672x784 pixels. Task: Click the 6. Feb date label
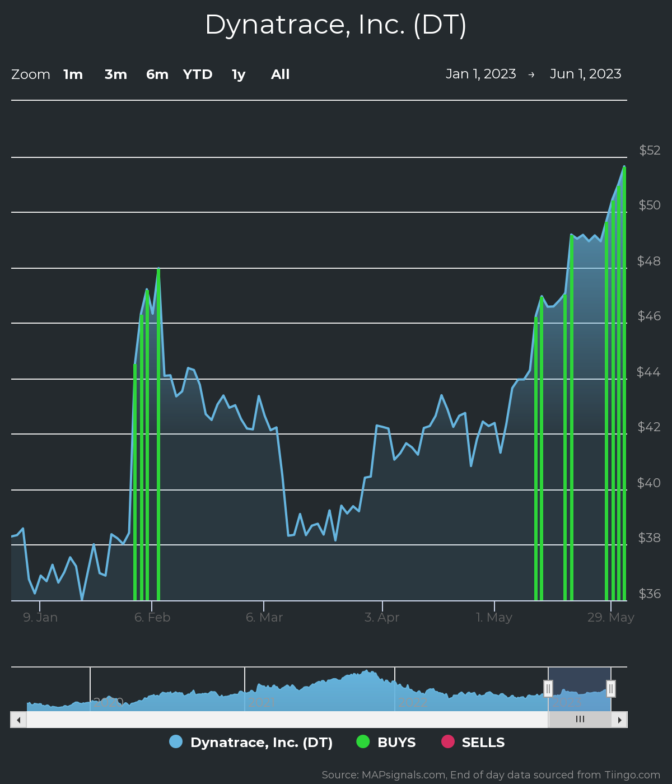(152, 617)
